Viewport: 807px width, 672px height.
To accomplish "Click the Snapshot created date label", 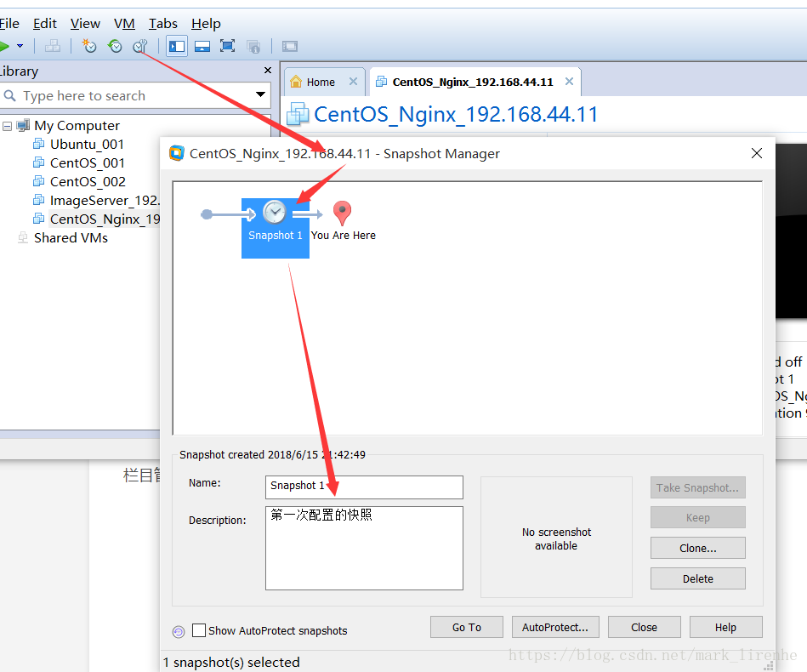I will click(272, 455).
